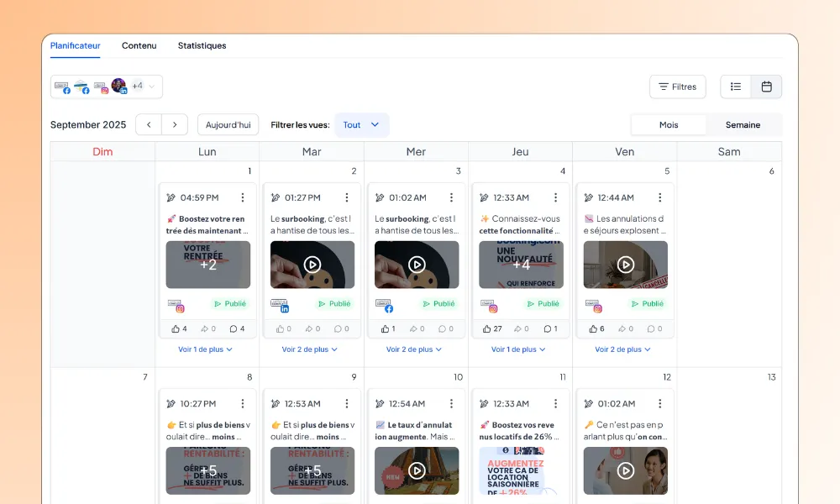Open options menu for 01:02 AM post on day 12
840x504 pixels.
coord(660,403)
